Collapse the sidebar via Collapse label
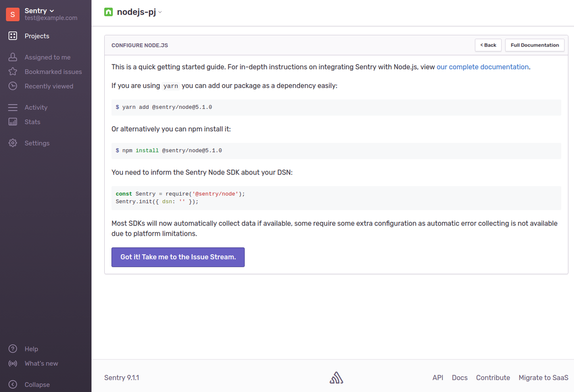This screenshot has height=392, width=574. point(37,384)
